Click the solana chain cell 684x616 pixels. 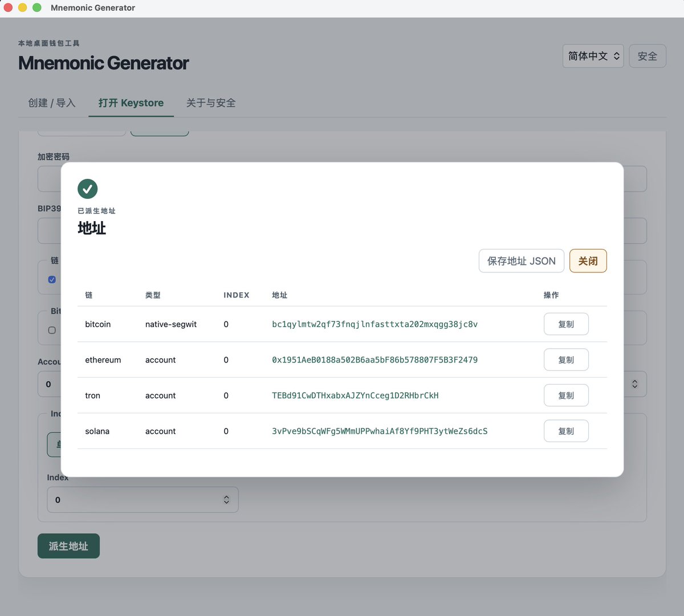point(97,431)
